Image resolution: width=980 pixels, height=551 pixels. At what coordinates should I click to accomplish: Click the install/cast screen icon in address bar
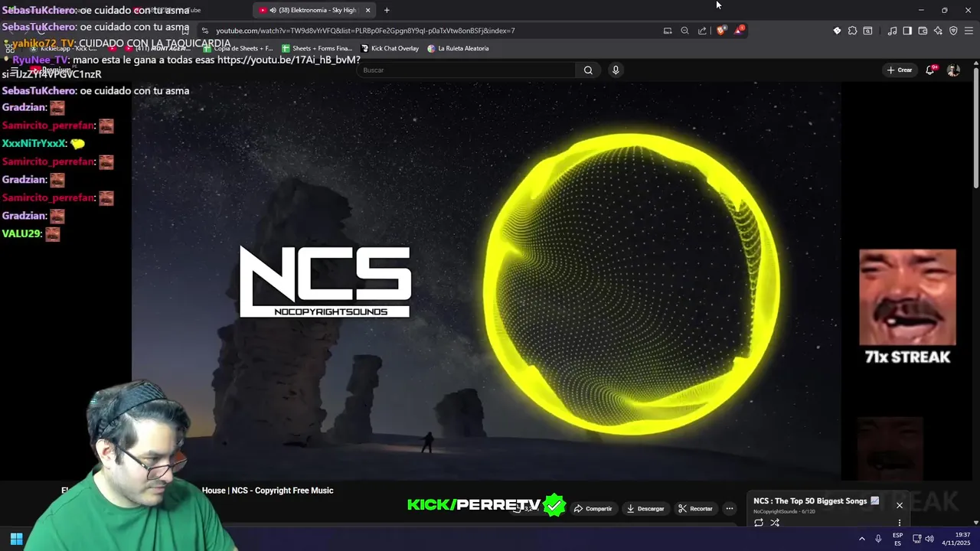pyautogui.click(x=668, y=31)
